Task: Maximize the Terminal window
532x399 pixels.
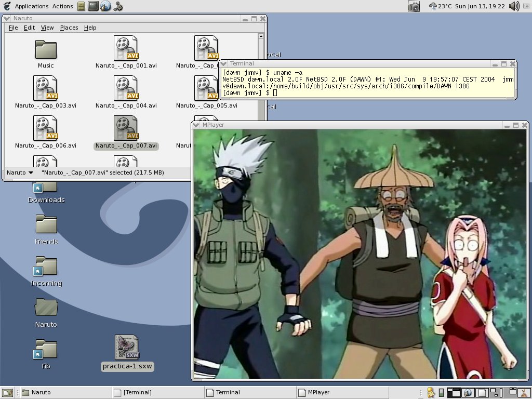Action: click(504, 64)
